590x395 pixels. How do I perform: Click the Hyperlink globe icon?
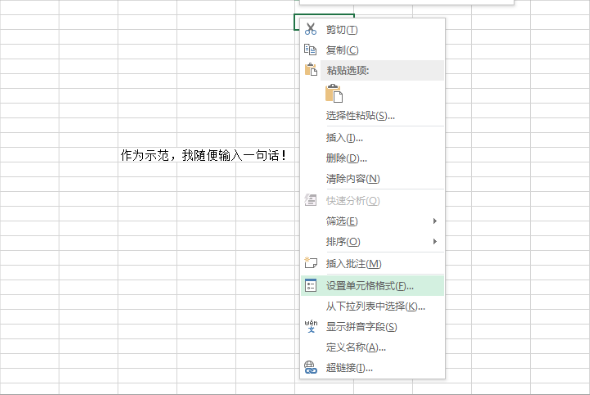point(310,367)
